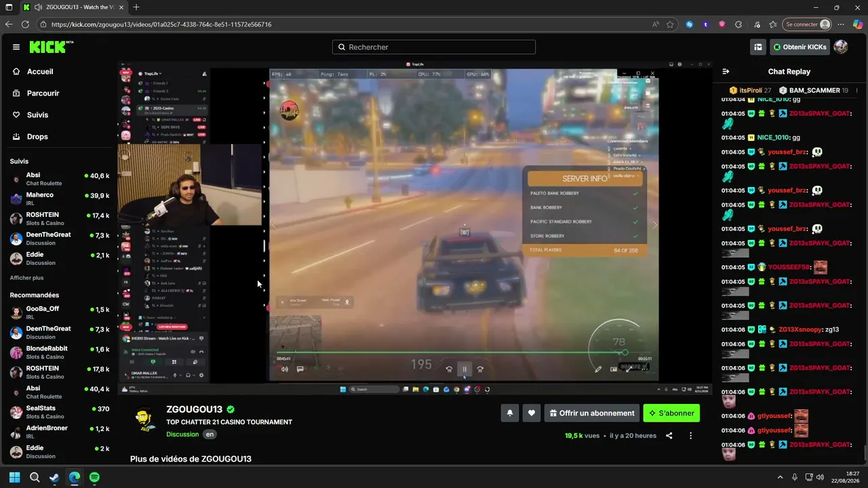Reload the current page

(x=25, y=24)
